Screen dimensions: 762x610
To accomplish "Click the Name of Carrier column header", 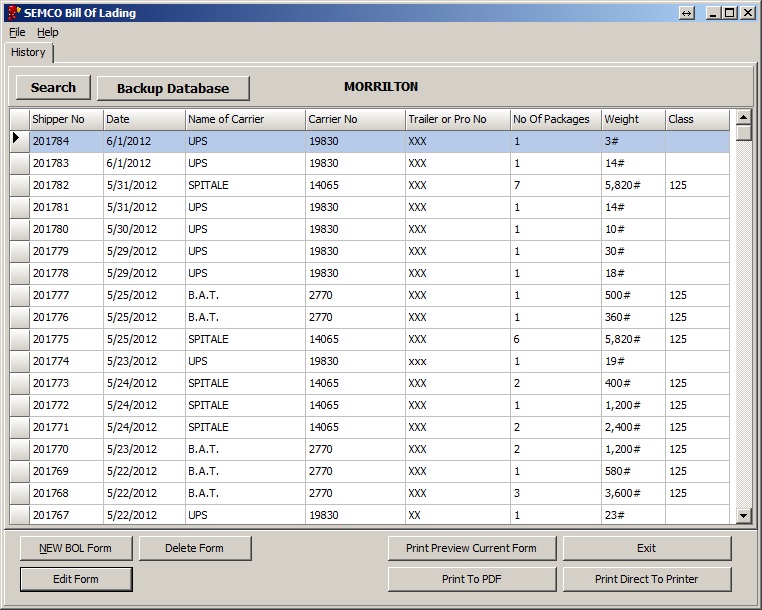I will click(244, 119).
